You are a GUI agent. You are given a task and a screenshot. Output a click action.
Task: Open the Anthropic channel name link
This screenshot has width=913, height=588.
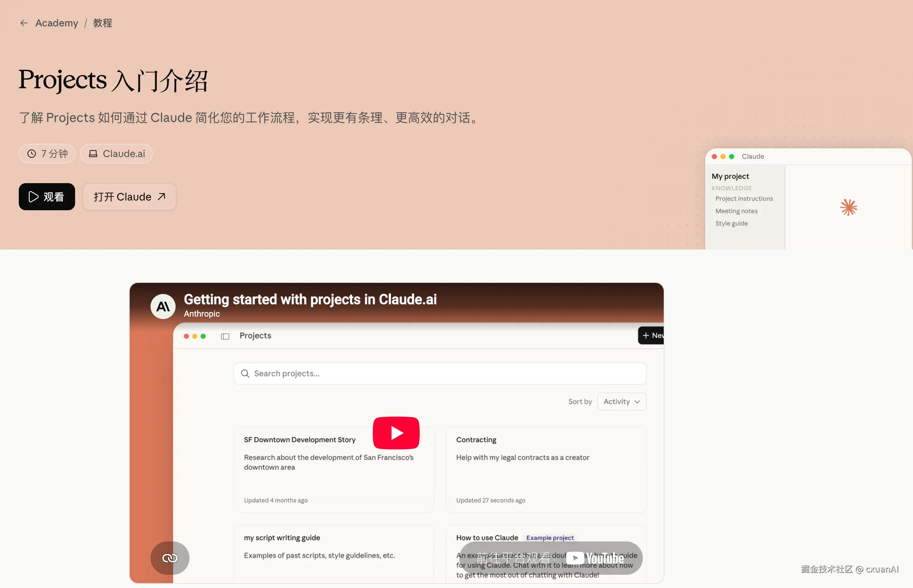(202, 313)
